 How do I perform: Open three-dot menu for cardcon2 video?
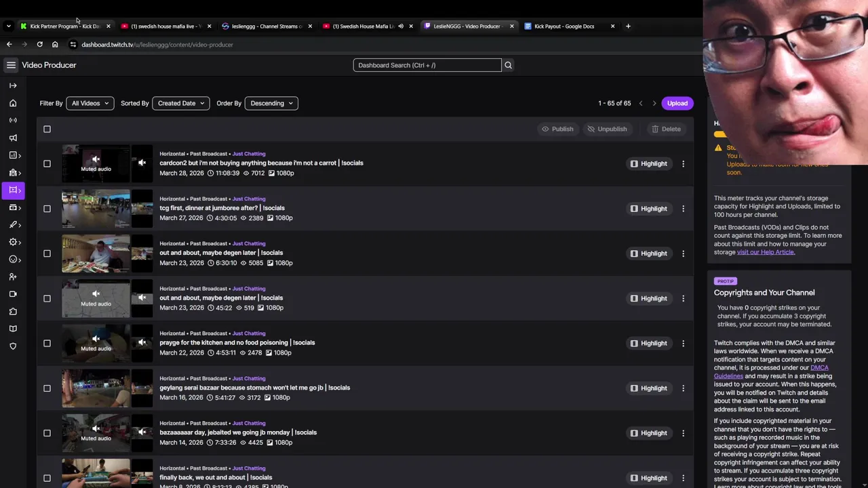click(683, 163)
